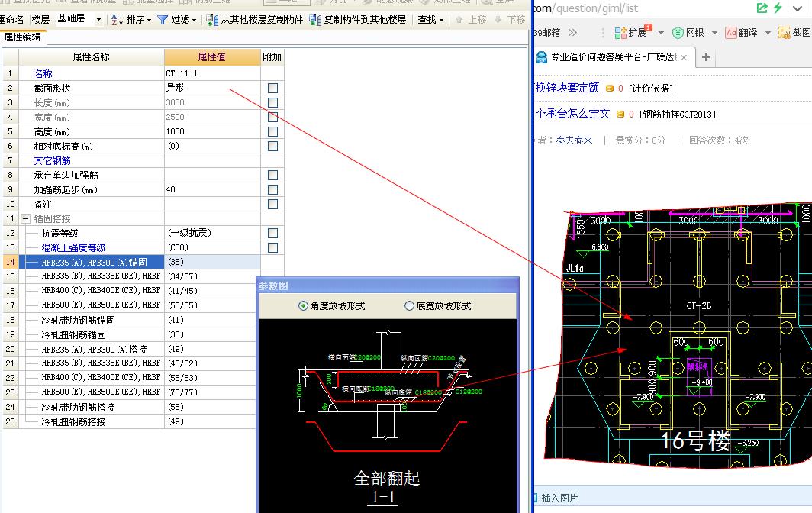This screenshot has height=513, width=812.
Task: Click the 名称 property row label
Action: (43, 73)
